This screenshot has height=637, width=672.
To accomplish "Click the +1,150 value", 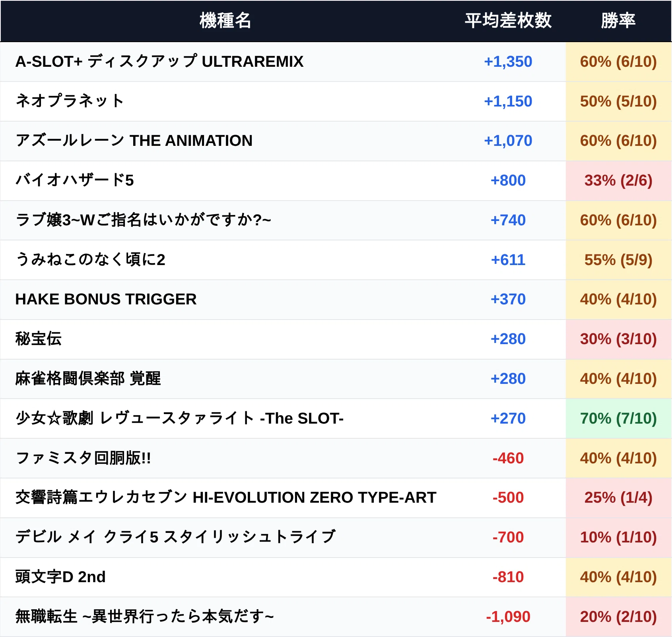I will click(508, 101).
